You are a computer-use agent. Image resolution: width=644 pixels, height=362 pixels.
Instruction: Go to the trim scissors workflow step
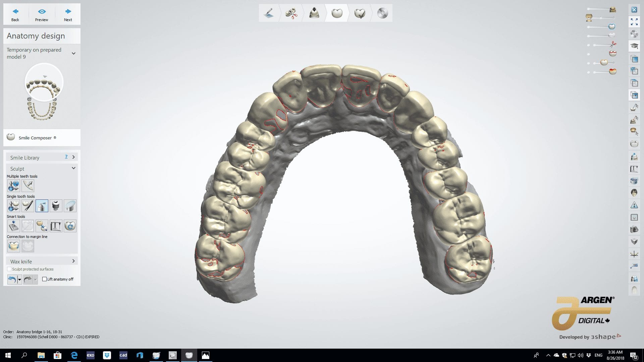291,13
